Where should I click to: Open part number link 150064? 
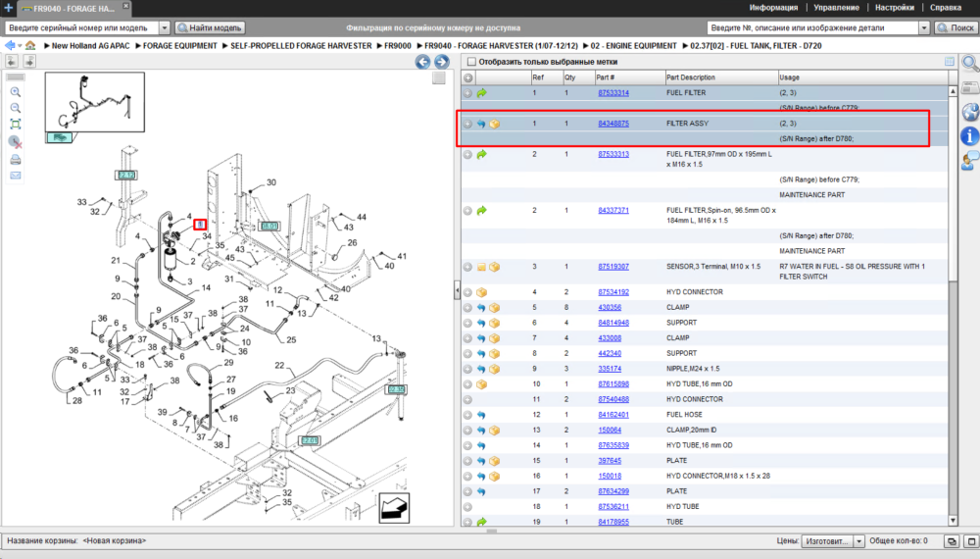point(610,431)
